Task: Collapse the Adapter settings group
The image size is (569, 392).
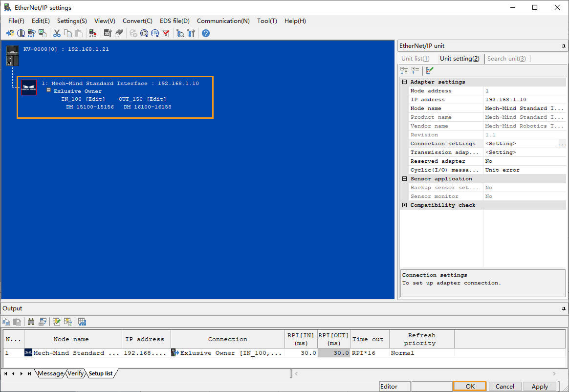Action: coord(404,82)
